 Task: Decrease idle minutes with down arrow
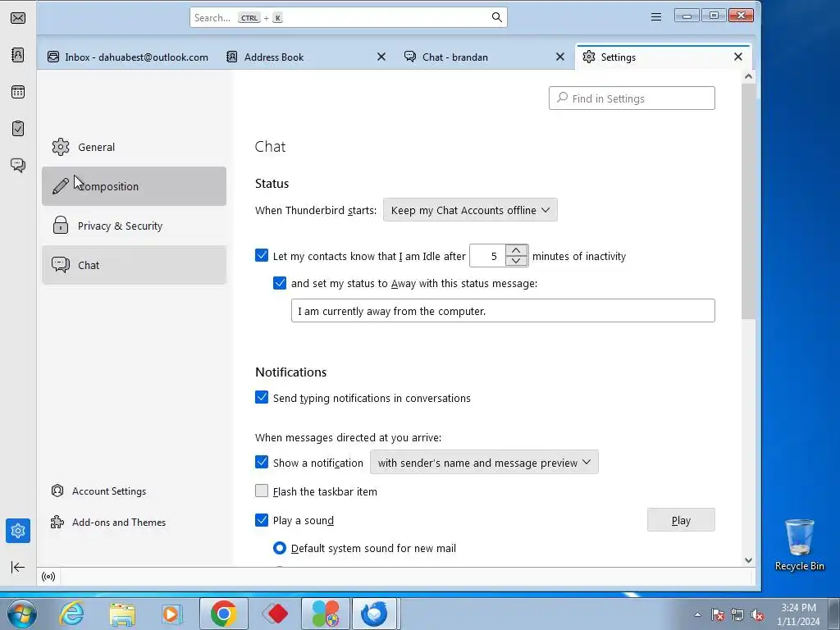pyautogui.click(x=516, y=261)
